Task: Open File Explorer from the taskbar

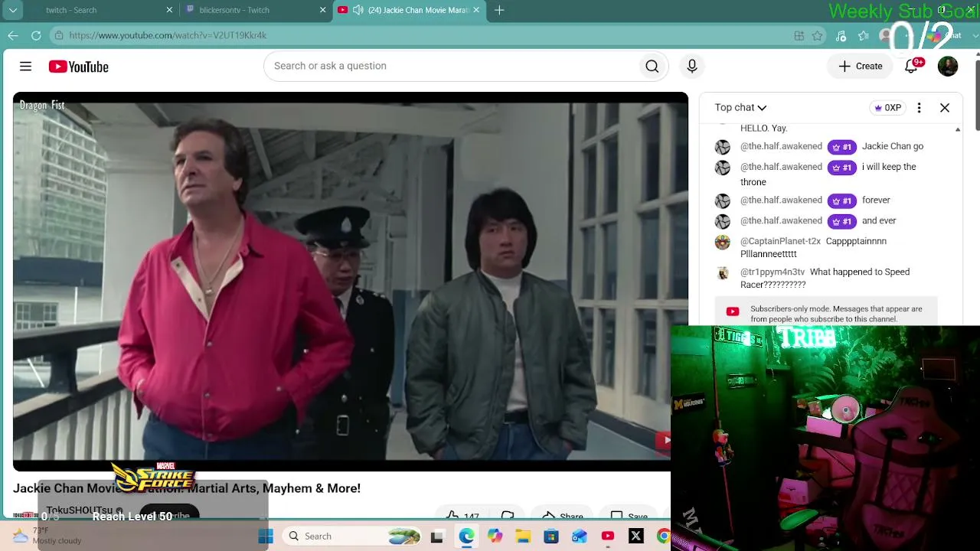Action: pyautogui.click(x=523, y=536)
